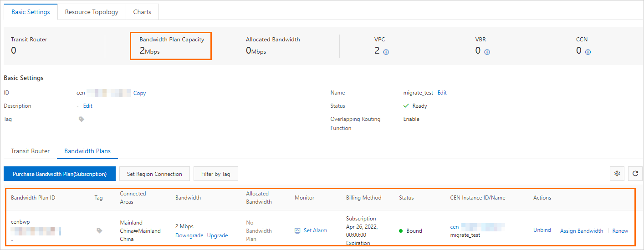644x250 pixels.
Task: Open the Resource Topology tab
Action: tap(92, 12)
